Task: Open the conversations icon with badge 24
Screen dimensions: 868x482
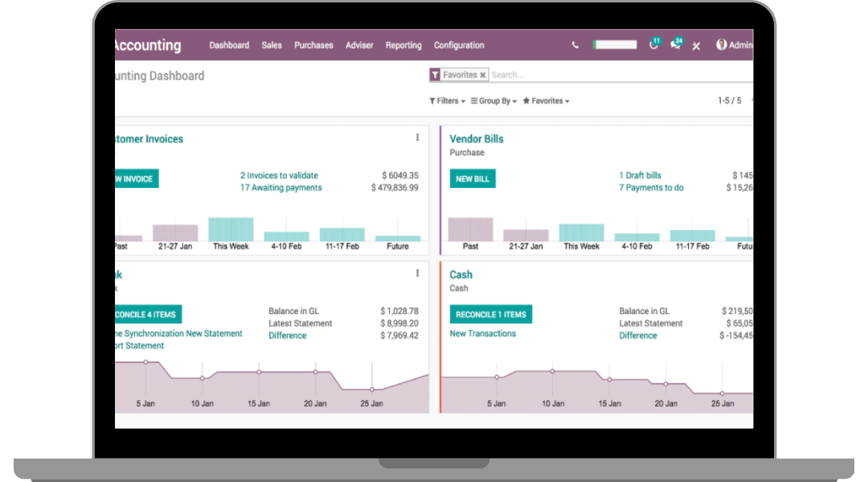Action: coord(675,45)
